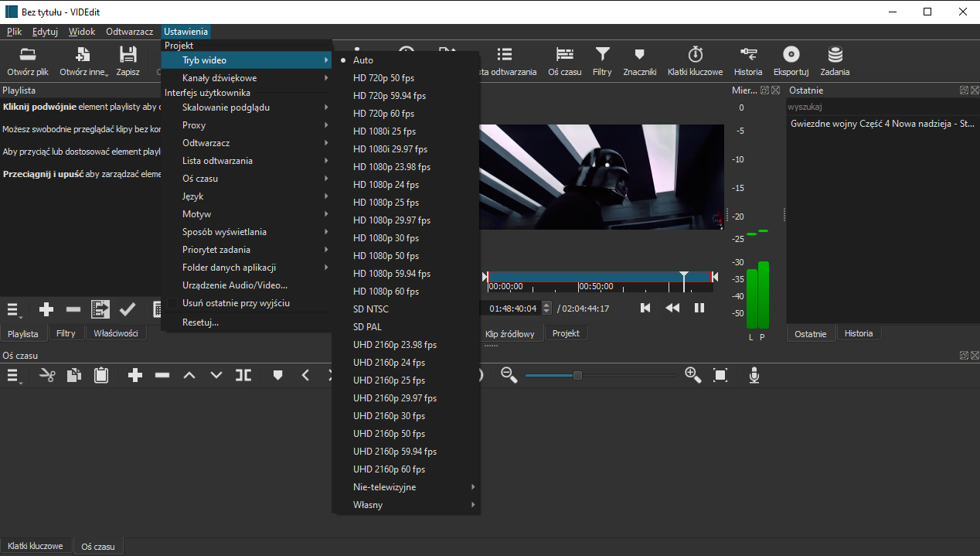Switch to the Klatki kluczowe bottom tab

click(36, 546)
